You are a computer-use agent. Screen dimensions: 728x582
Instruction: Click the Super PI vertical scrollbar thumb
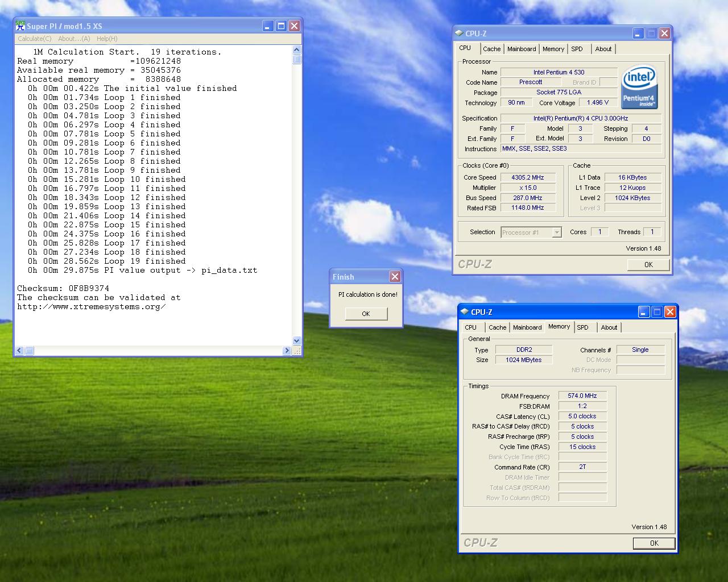(296, 60)
